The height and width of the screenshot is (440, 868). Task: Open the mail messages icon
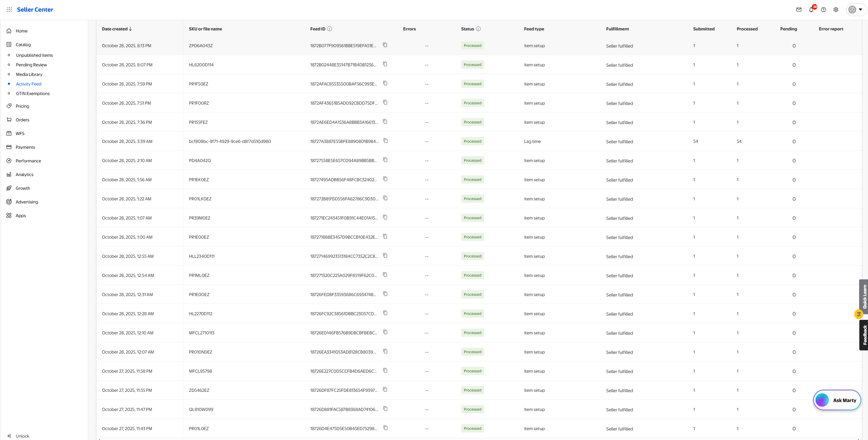tap(799, 10)
